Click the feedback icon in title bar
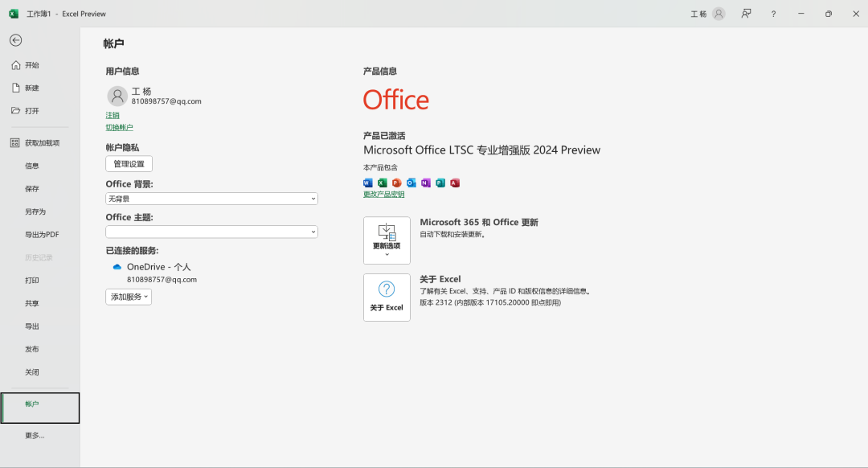 746,14
